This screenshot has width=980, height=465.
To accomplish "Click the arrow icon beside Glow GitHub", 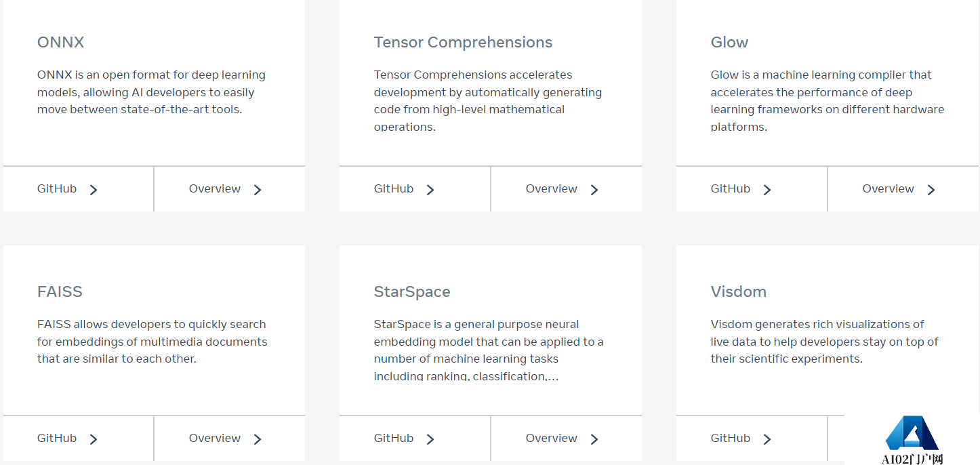I will point(767,190).
